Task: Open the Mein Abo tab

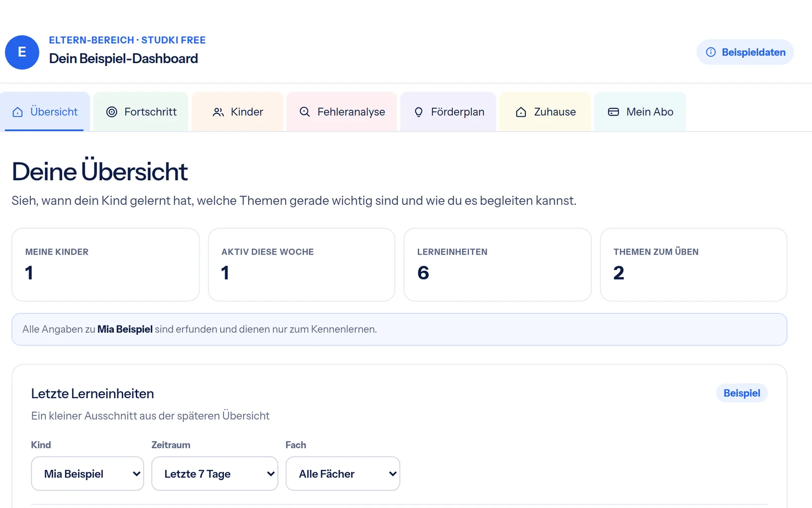Action: 640,112
